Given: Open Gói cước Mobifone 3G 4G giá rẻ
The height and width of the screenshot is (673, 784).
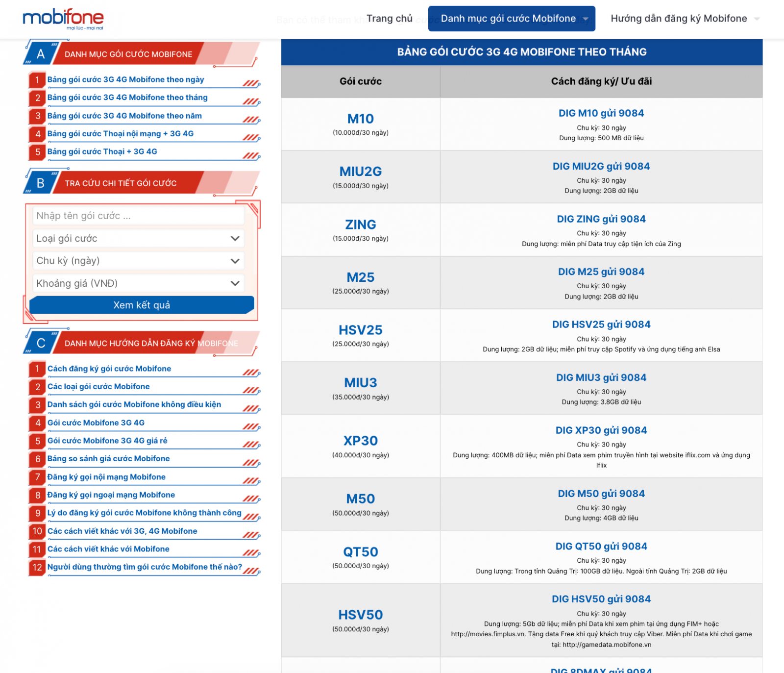Looking at the screenshot, I should coord(107,441).
